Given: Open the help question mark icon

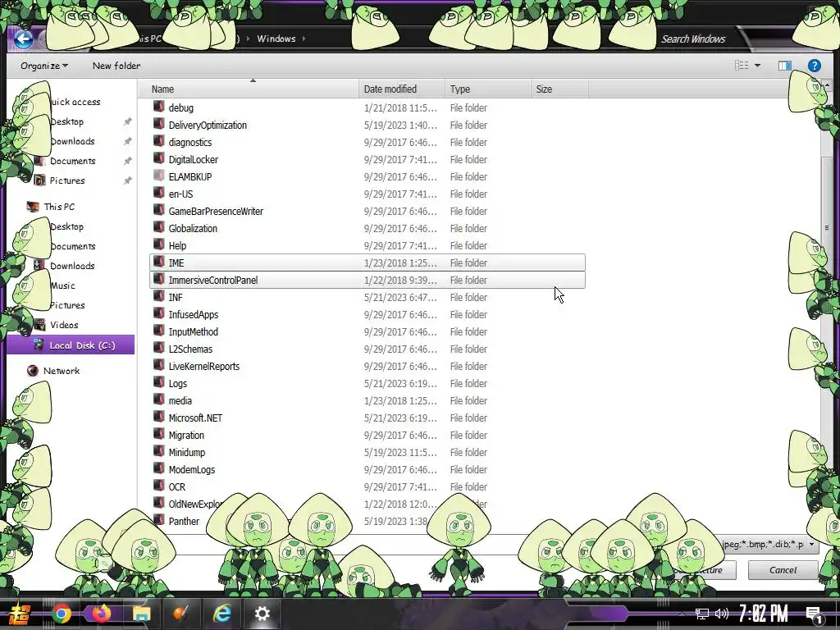Looking at the screenshot, I should [815, 66].
